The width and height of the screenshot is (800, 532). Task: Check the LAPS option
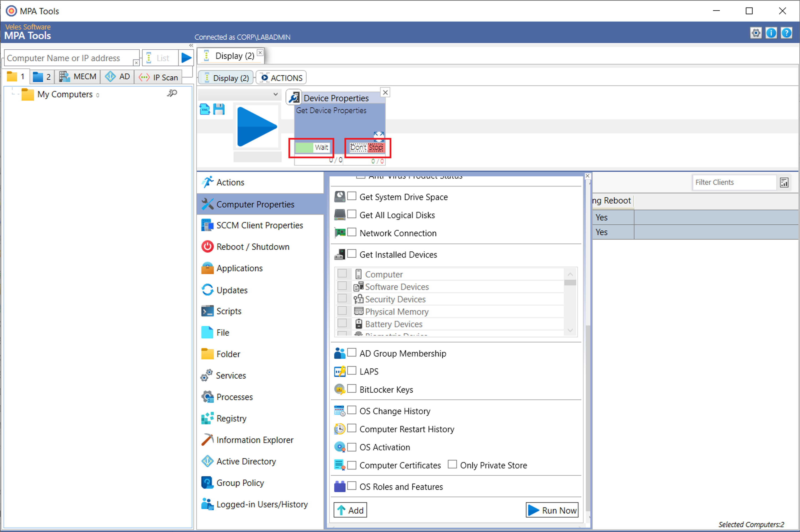pyautogui.click(x=352, y=370)
